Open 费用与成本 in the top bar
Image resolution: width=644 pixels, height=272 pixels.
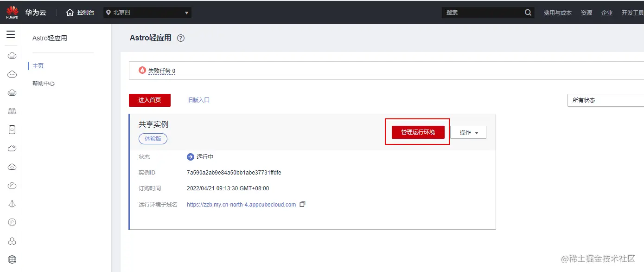pyautogui.click(x=558, y=13)
